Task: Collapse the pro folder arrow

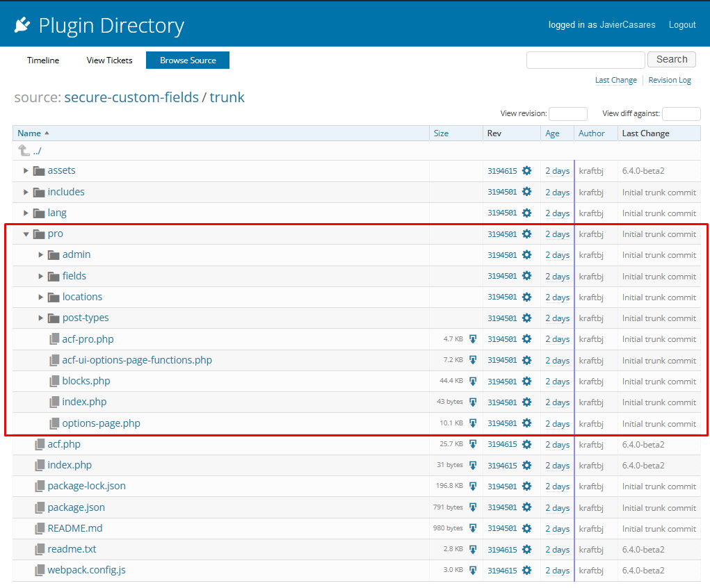Action: click(26, 234)
